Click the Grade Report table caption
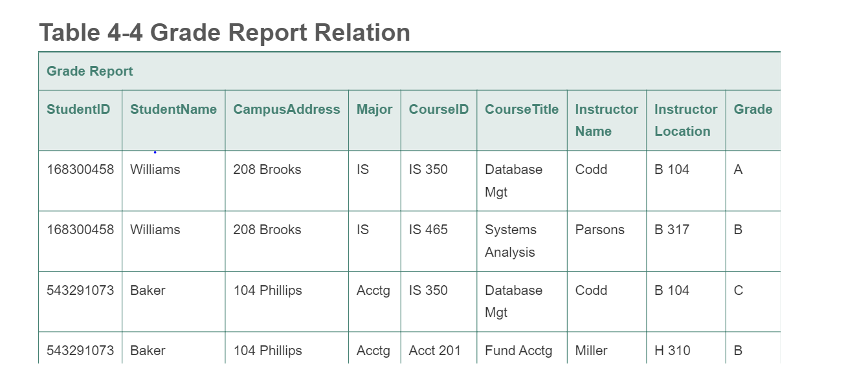The image size is (868, 379). point(90,71)
